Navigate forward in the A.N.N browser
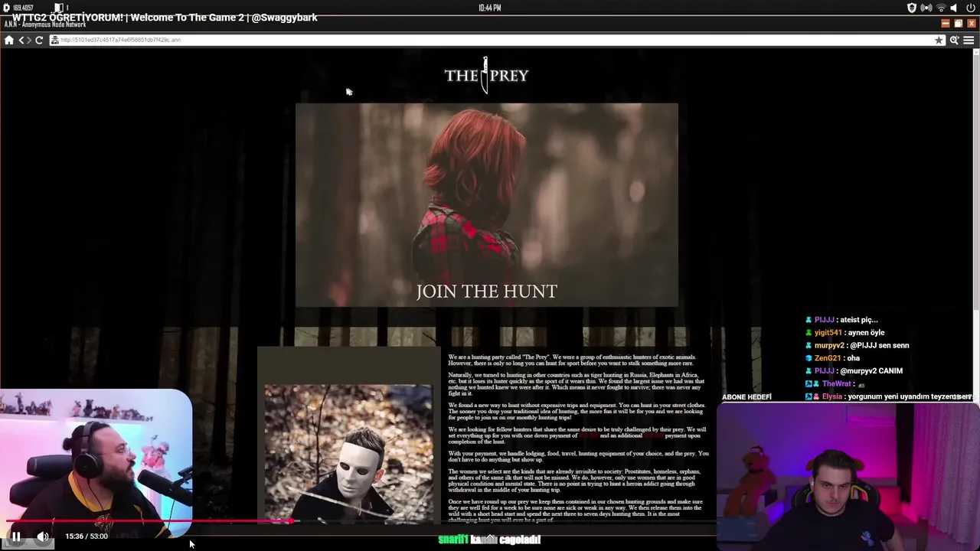980x551 pixels. point(29,40)
